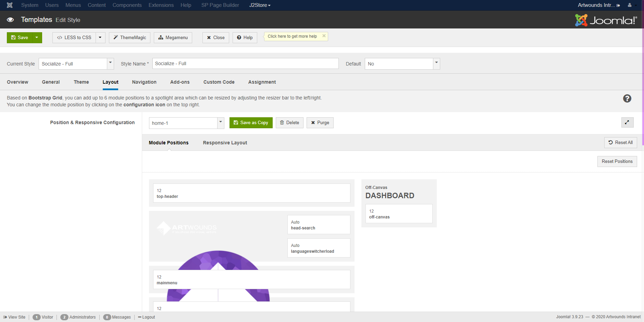Expand the Save button dropdown arrow

click(x=37, y=38)
